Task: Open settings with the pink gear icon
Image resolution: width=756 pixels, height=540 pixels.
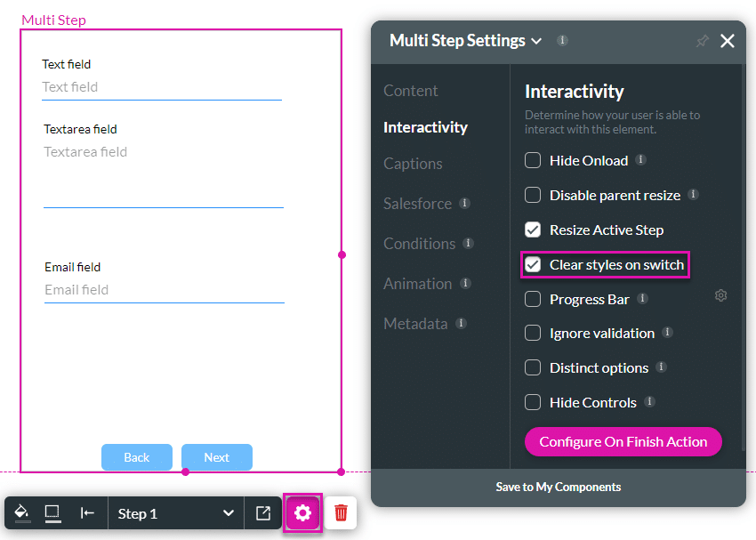Action: 302,513
